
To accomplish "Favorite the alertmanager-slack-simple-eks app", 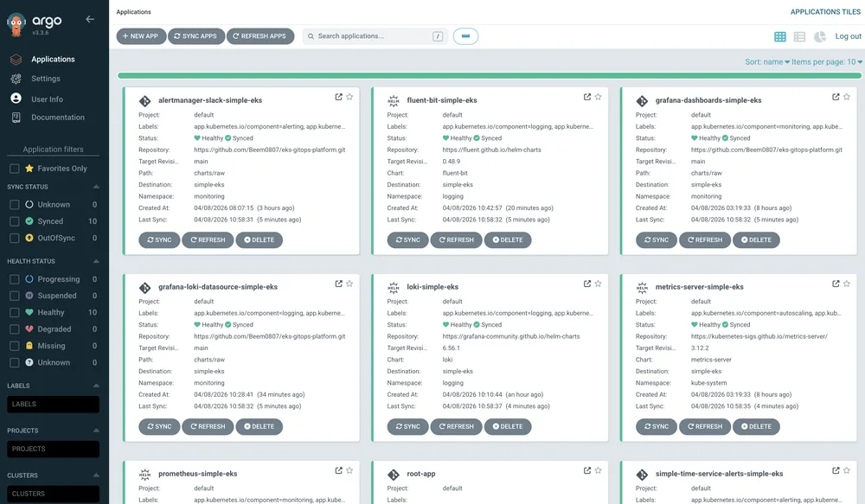I will click(349, 97).
